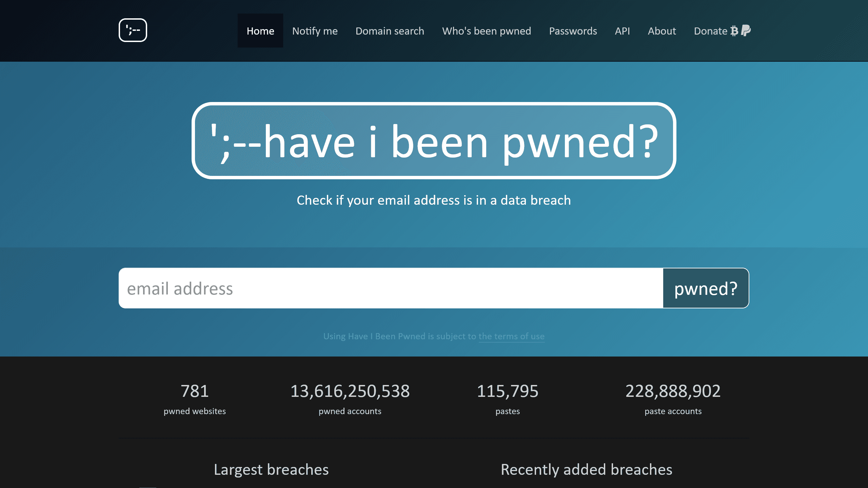Screen dimensions: 868x488
Task: Click the 13,616,250,538 pwned accounts figure
Action: pos(350,391)
